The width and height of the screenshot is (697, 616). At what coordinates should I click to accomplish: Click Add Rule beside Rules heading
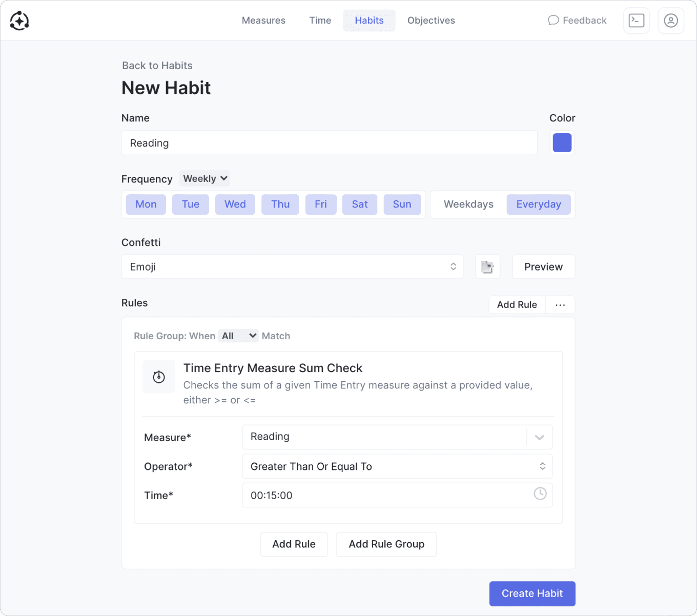pyautogui.click(x=517, y=305)
